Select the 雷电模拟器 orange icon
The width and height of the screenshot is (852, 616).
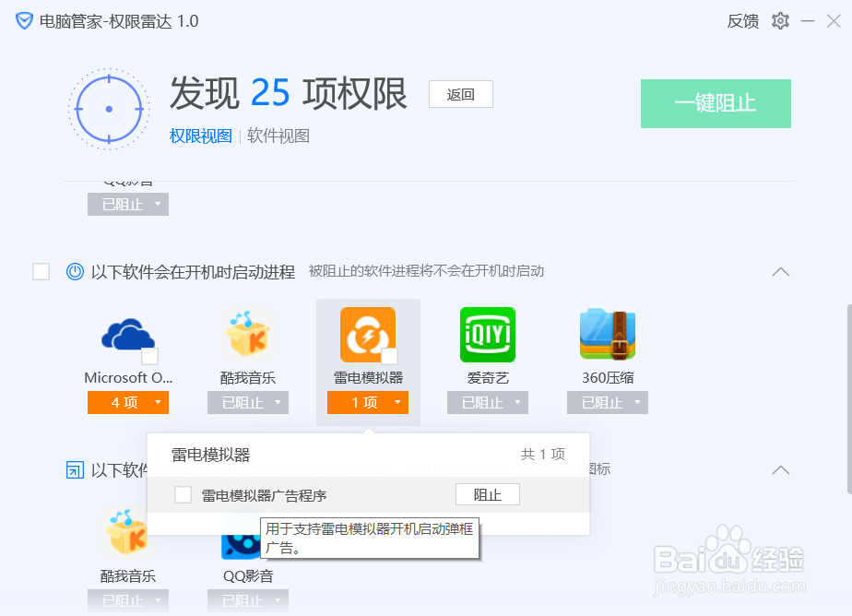tap(368, 335)
